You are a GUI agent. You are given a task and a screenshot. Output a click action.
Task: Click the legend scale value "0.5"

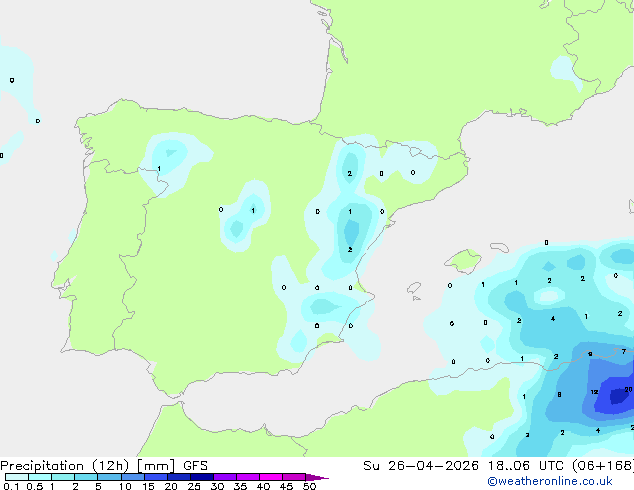pos(35,486)
